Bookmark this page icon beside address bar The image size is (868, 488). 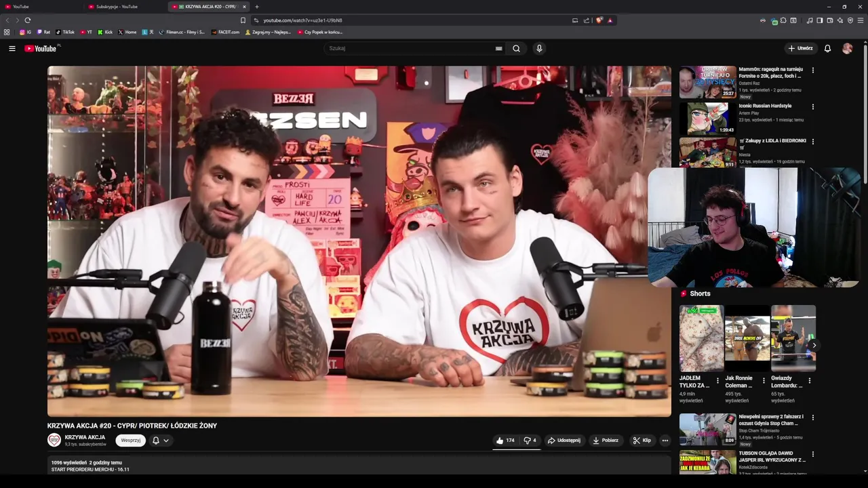coord(243,20)
